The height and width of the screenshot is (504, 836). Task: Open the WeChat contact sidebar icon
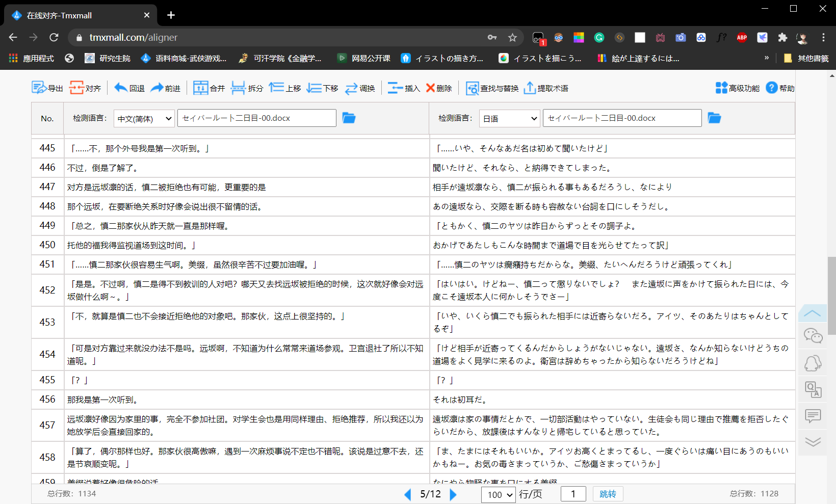pos(813,336)
